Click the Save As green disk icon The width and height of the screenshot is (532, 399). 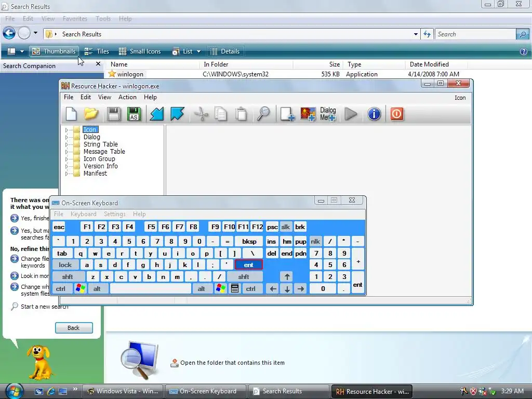[134, 114]
